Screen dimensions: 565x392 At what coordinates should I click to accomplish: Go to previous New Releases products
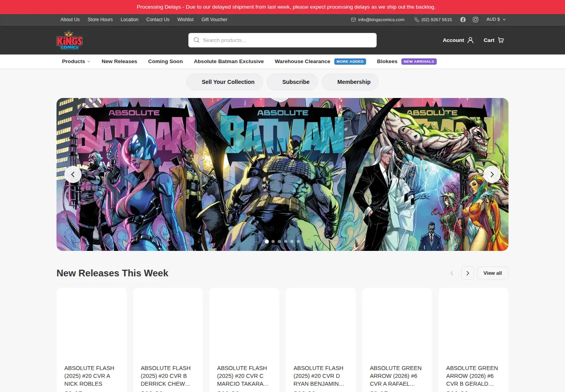coord(452,273)
